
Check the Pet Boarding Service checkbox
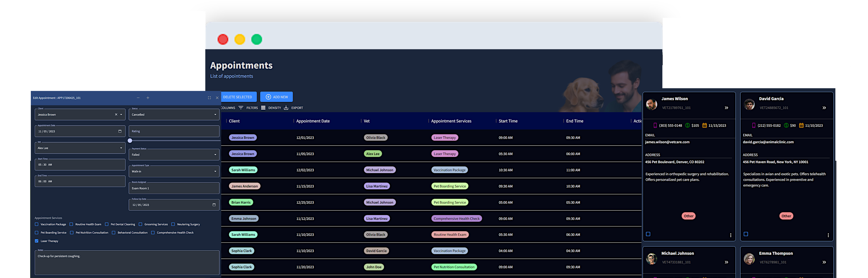coord(37,232)
